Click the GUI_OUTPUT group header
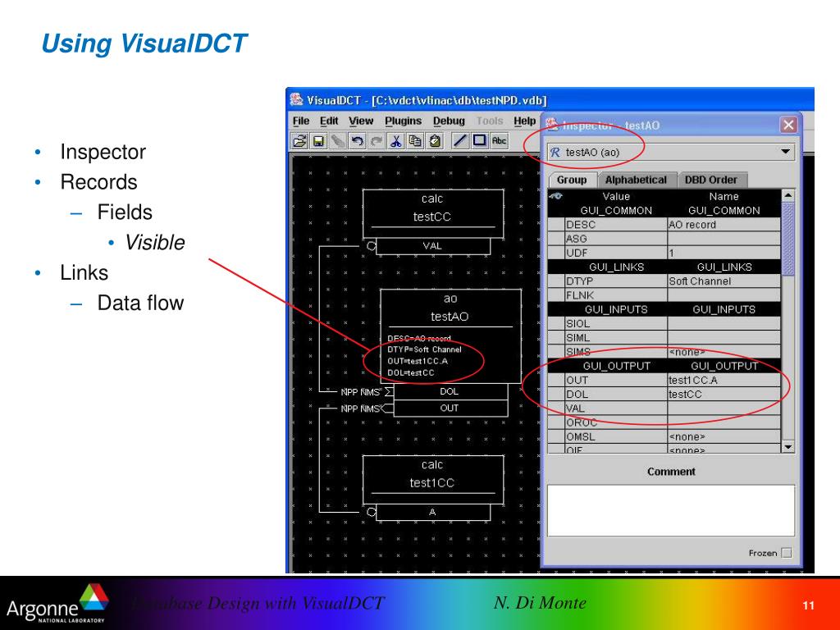 coord(664,366)
